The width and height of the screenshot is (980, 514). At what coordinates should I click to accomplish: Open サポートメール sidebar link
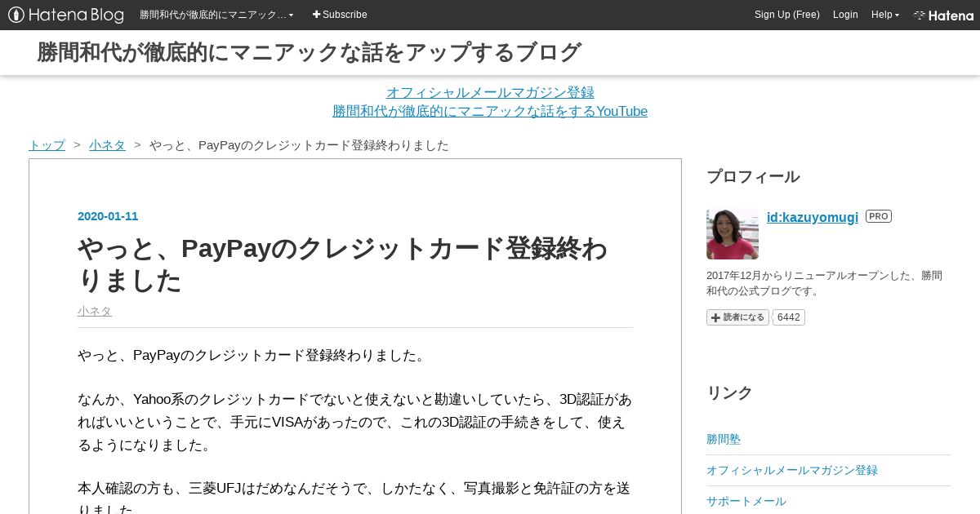(746, 501)
